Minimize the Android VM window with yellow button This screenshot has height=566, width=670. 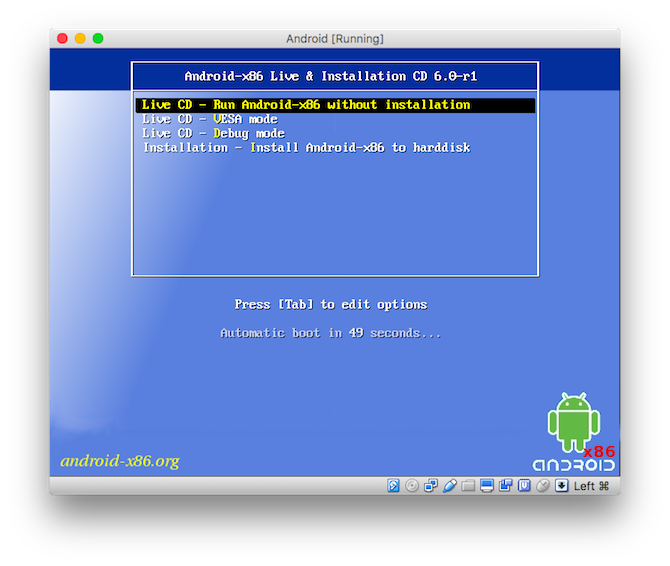coord(80,38)
